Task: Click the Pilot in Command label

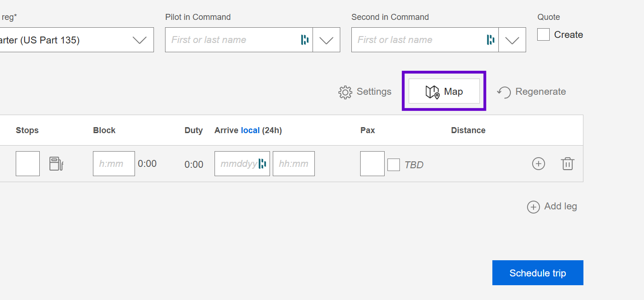Action: pyautogui.click(x=198, y=17)
